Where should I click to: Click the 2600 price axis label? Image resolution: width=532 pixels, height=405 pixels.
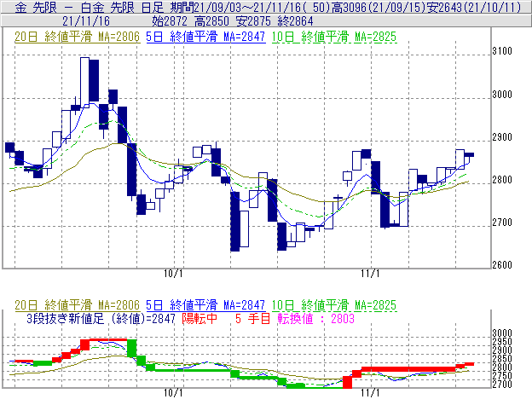[x=502, y=265]
